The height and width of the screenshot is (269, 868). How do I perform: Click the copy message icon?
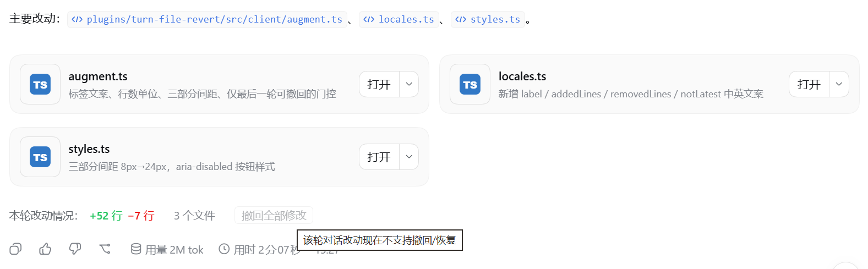tap(15, 249)
